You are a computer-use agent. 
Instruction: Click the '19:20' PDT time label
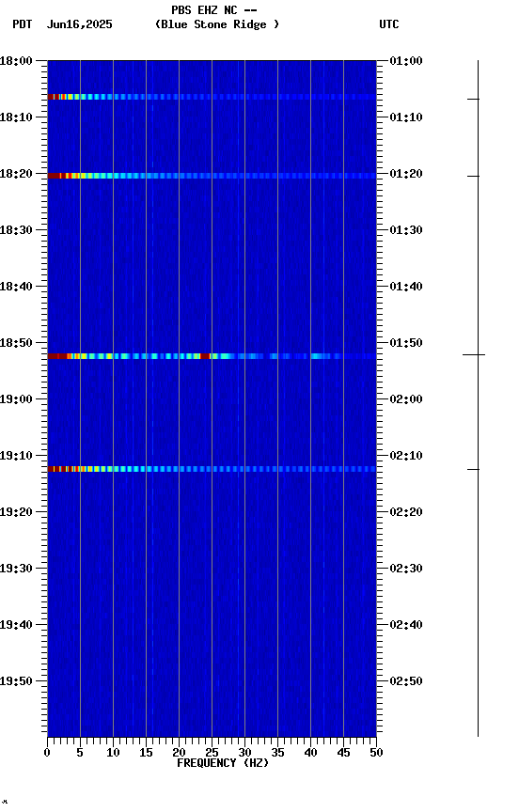tap(16, 512)
